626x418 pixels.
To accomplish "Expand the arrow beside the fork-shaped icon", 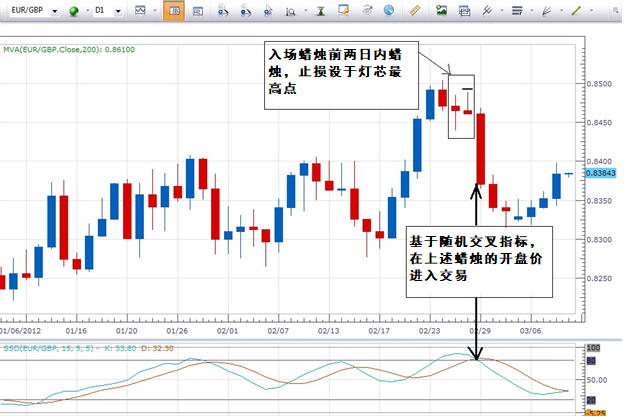I will point(502,11).
